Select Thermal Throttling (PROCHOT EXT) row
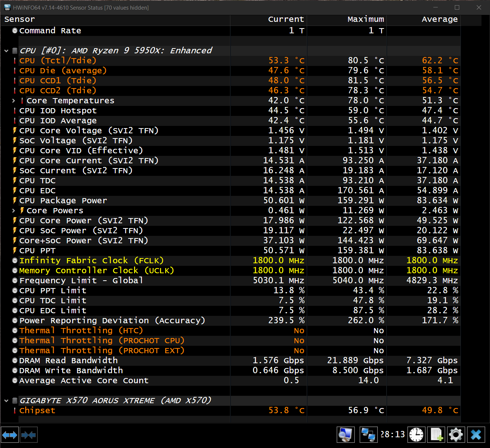 [x=230, y=351]
